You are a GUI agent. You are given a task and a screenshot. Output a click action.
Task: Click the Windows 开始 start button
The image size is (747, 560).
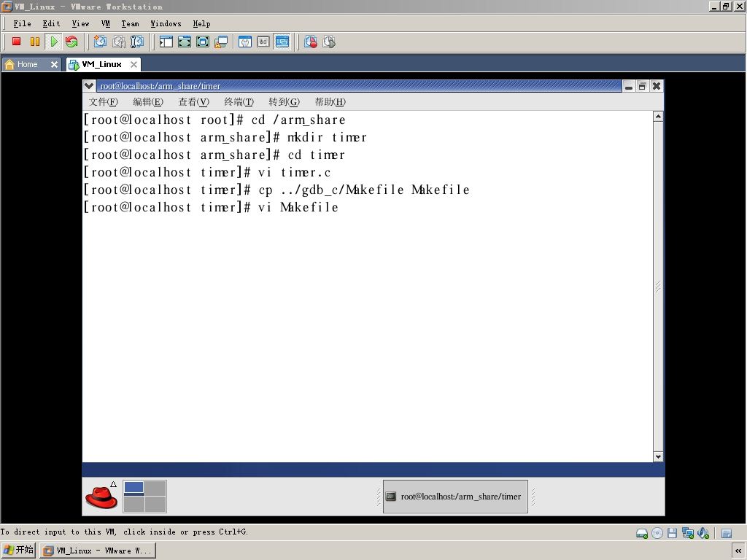pos(18,551)
